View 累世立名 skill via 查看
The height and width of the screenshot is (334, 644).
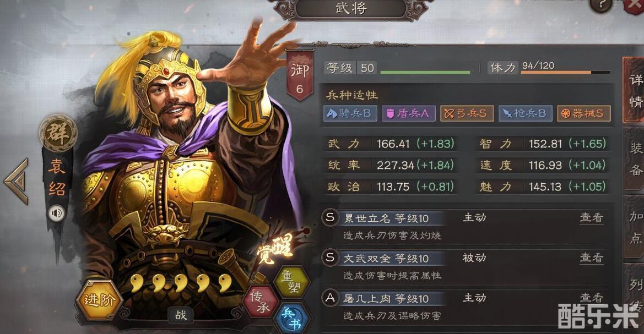click(x=592, y=217)
